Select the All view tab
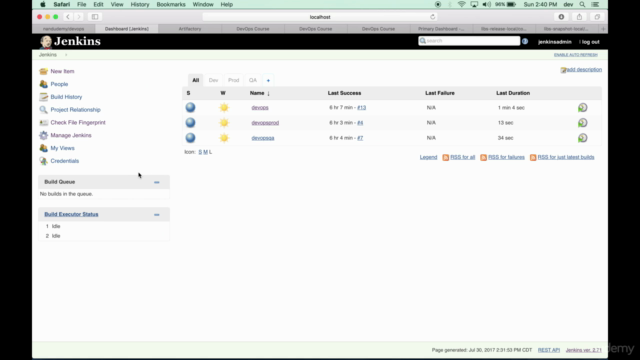Viewport: 640px width, 360px height. click(196, 80)
